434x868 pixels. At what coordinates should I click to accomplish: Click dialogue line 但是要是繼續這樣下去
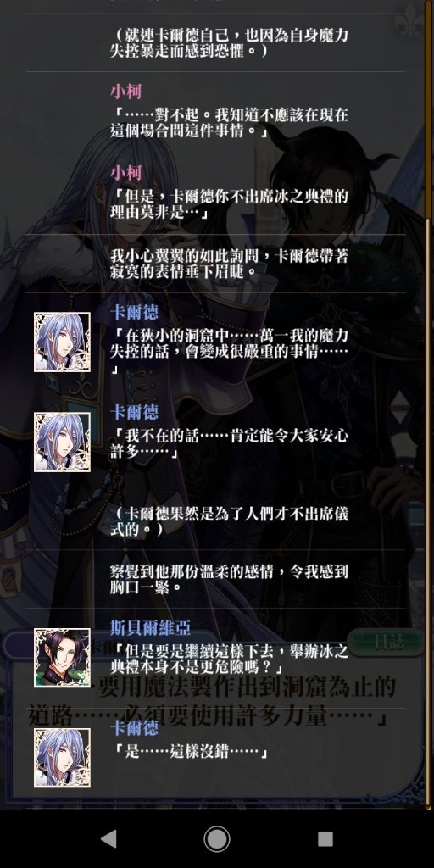coord(230,659)
